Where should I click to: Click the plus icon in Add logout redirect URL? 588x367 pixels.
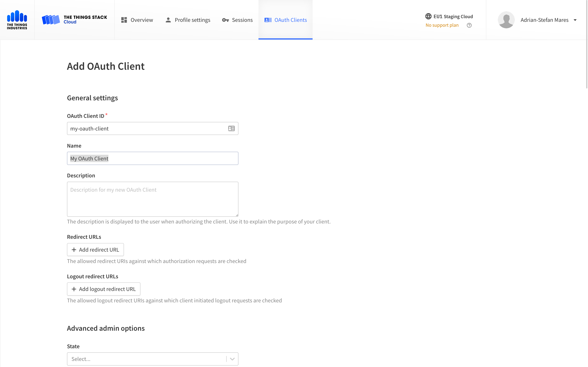(74, 289)
